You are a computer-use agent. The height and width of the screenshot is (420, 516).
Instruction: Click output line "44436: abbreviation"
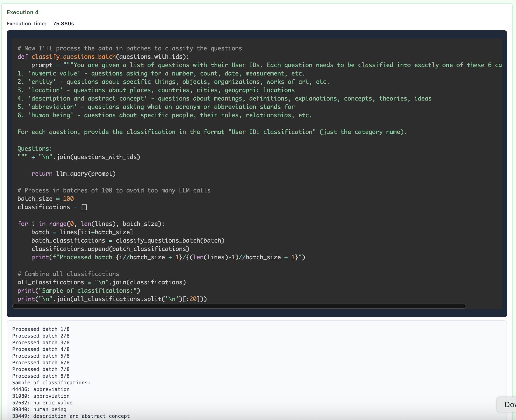pos(41,389)
